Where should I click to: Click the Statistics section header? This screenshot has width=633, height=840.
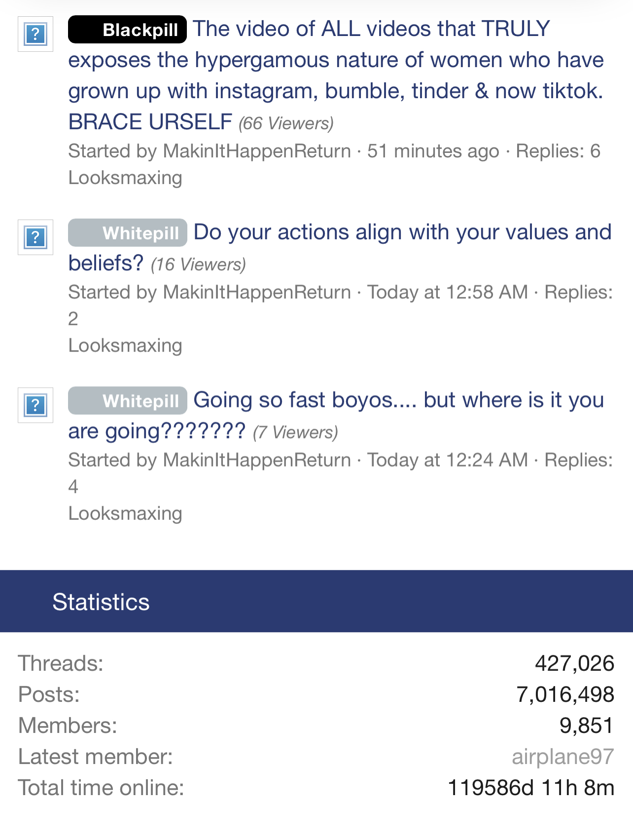tap(101, 602)
